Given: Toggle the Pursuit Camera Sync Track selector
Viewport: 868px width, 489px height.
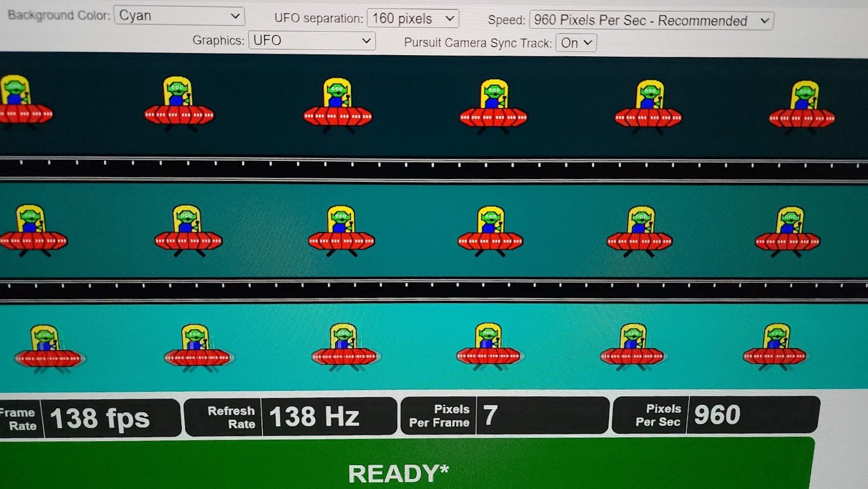Looking at the screenshot, I should click(576, 43).
